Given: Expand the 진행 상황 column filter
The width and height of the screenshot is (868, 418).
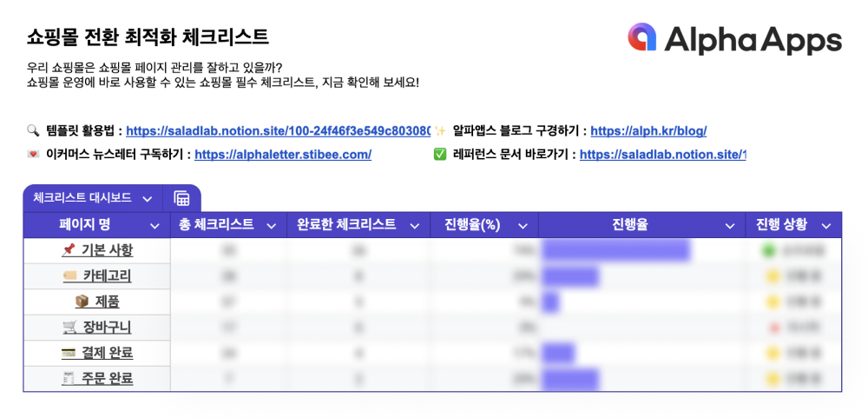Looking at the screenshot, I should [826, 226].
